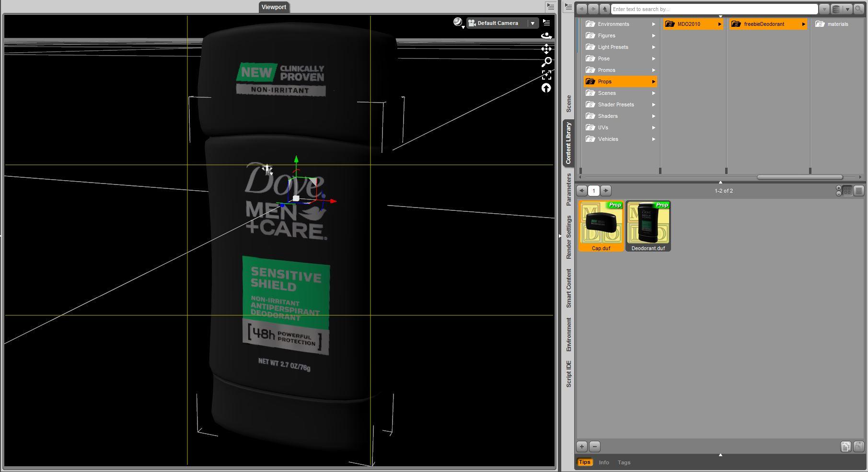868x472 pixels.
Task: Expand the Vehicles folder arrow
Action: pyautogui.click(x=653, y=139)
